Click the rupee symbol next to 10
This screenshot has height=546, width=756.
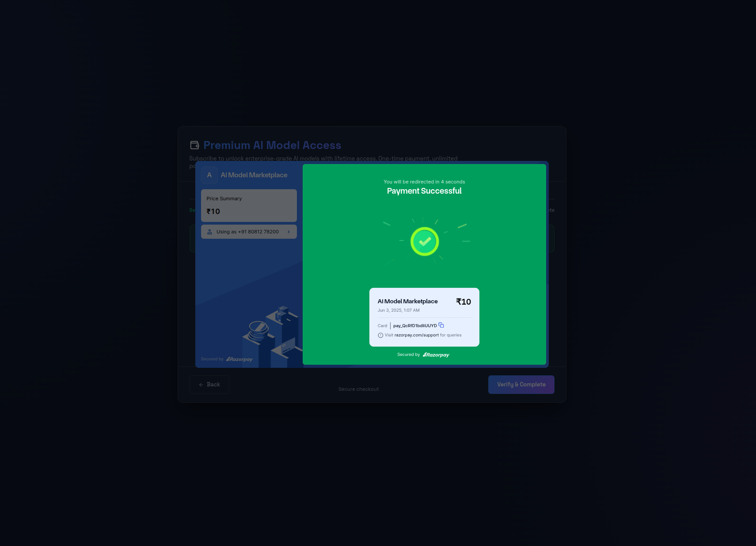pyautogui.click(x=459, y=302)
